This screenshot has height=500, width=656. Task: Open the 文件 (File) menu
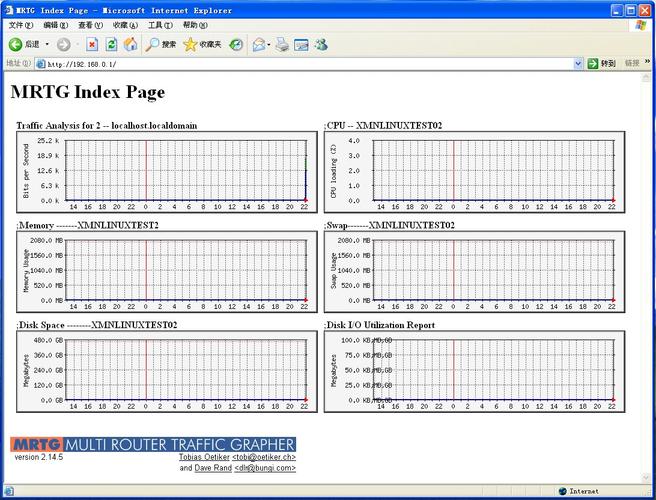(x=21, y=25)
